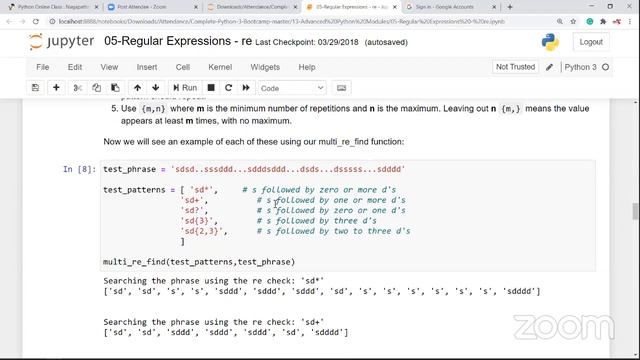This screenshot has height=360, width=640.
Task: Open the Insert menu
Action: [147, 67]
